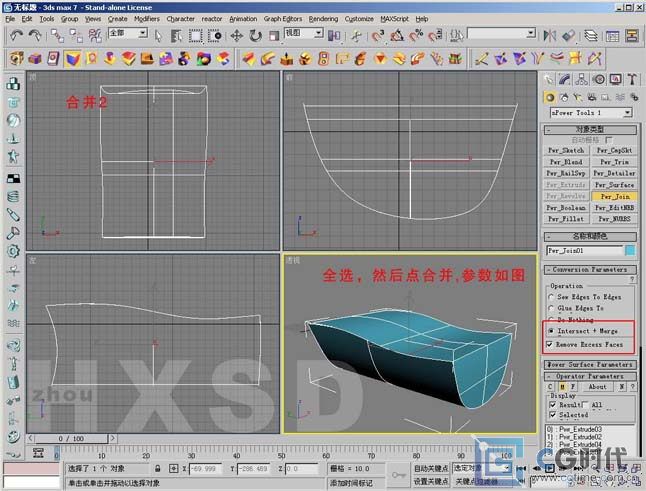Open the Utilities hammer panel tab
The image size is (646, 491).
(x=632, y=79)
